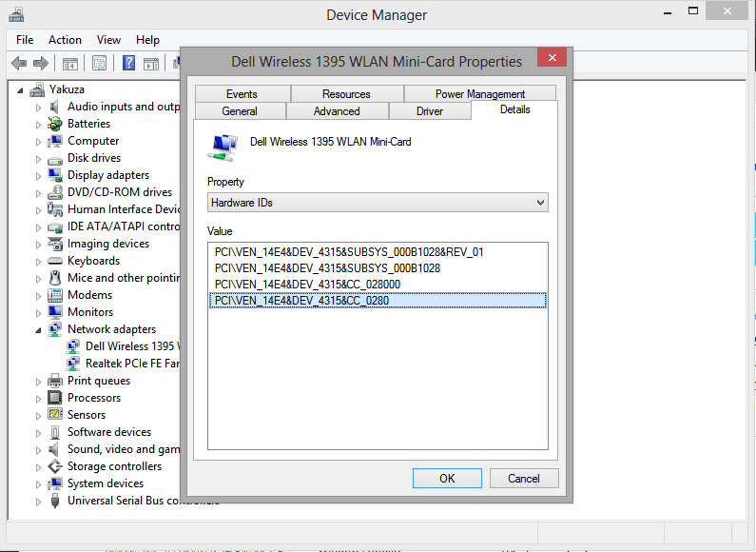Switch to the Driver tab

pos(430,111)
